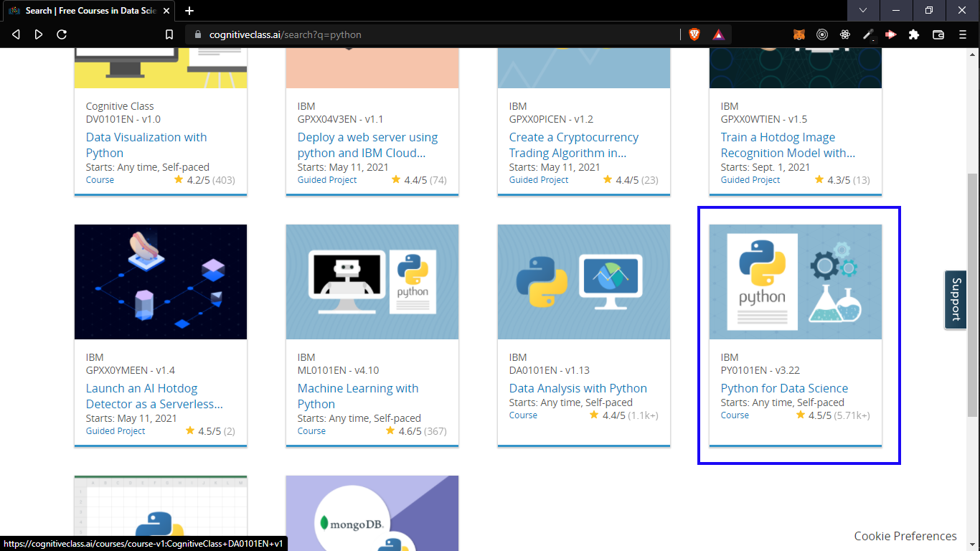The width and height of the screenshot is (980, 551).
Task: Click the concentric circles extension icon
Action: click(822, 34)
